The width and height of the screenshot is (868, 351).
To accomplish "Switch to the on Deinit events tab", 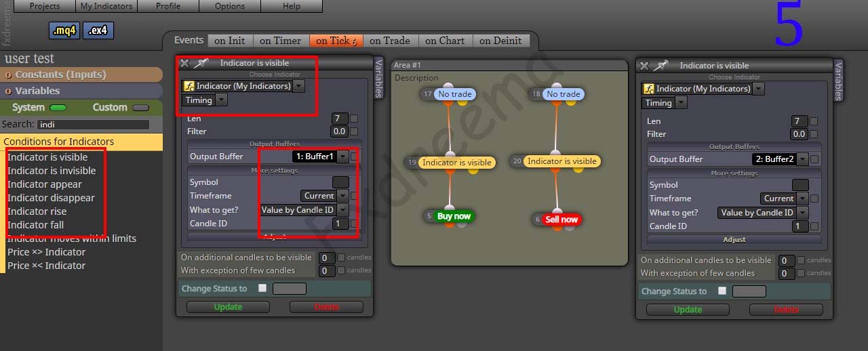I will pyautogui.click(x=500, y=41).
